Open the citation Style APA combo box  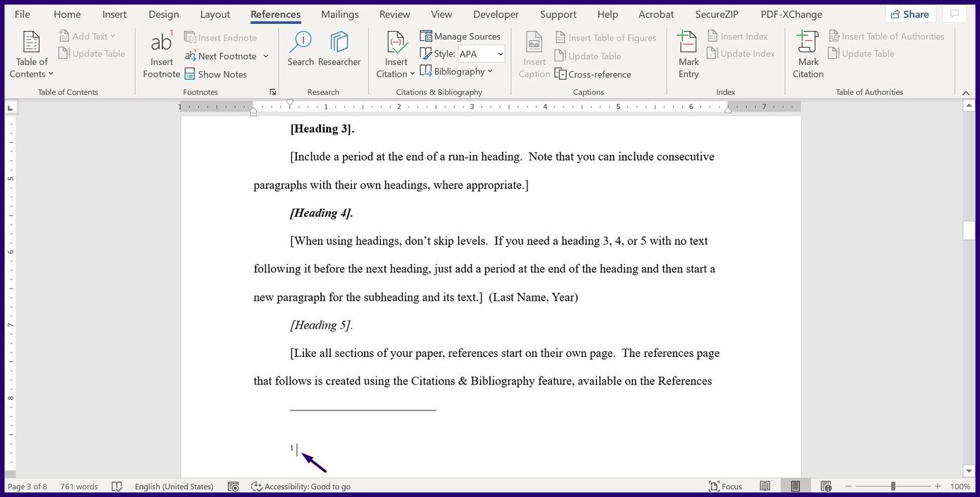coord(482,54)
